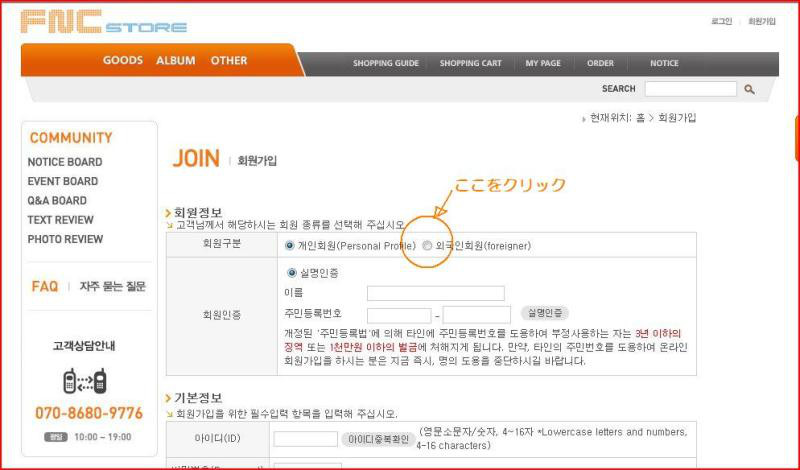Viewport: 800px width, 470px height.
Task: Open the SHOPPING GUIDE page
Action: 385,63
